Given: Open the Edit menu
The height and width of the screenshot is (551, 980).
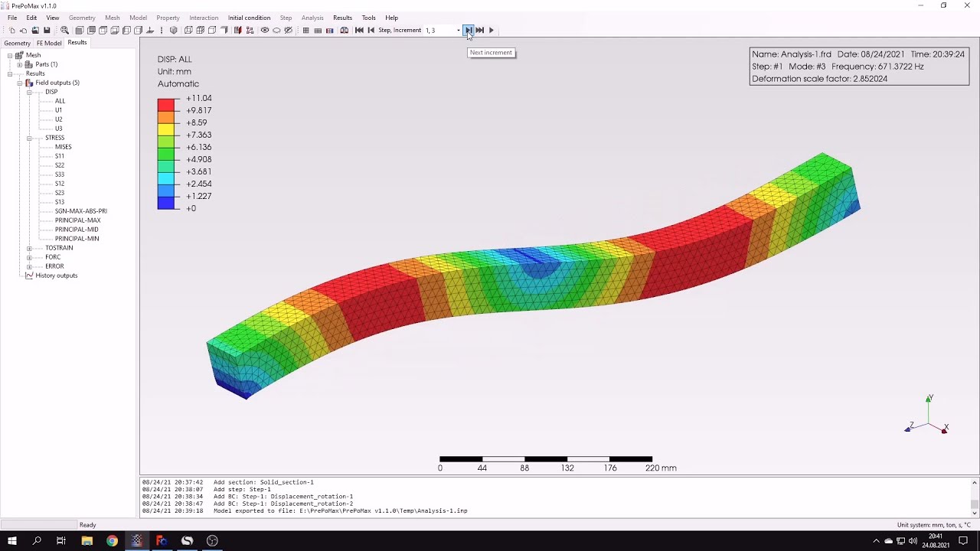Looking at the screenshot, I should tap(31, 18).
